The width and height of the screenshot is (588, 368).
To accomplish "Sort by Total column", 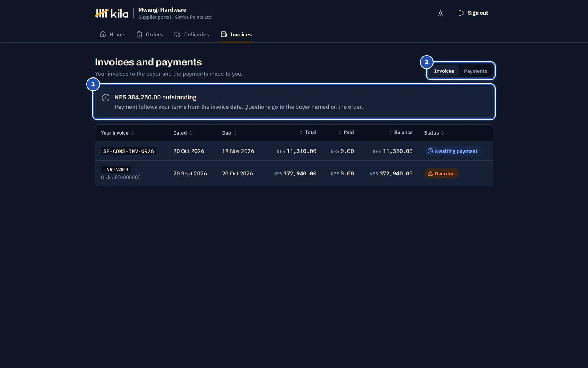I will point(307,132).
